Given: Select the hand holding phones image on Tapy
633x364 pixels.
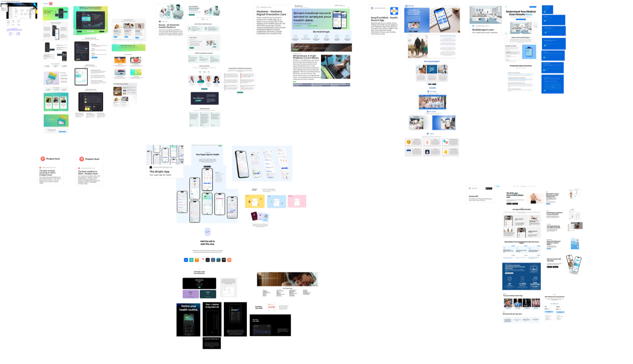Looking at the screenshot, I should 574,264.
